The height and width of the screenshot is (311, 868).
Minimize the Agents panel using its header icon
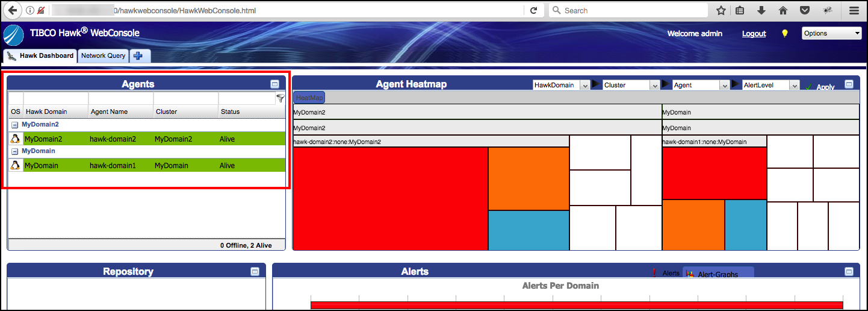pos(274,84)
